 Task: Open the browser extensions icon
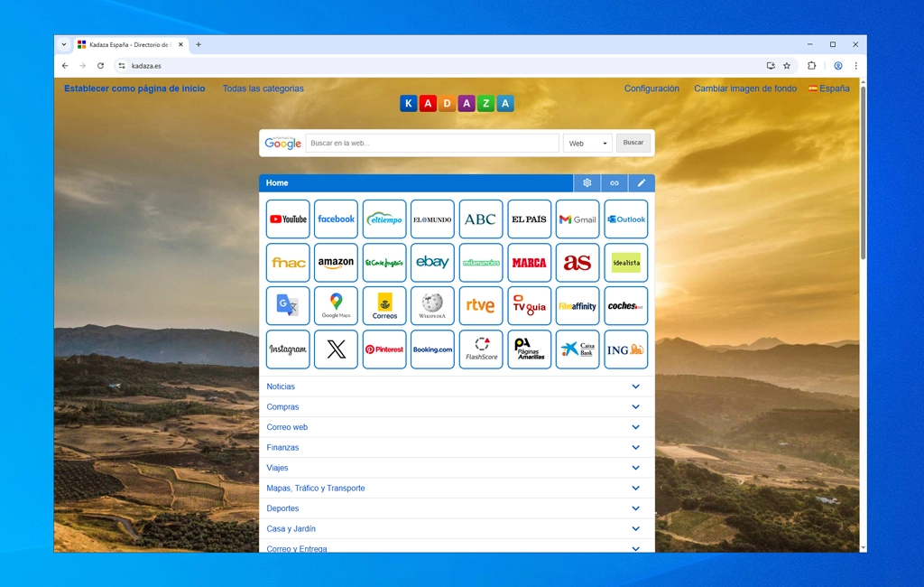click(x=811, y=66)
